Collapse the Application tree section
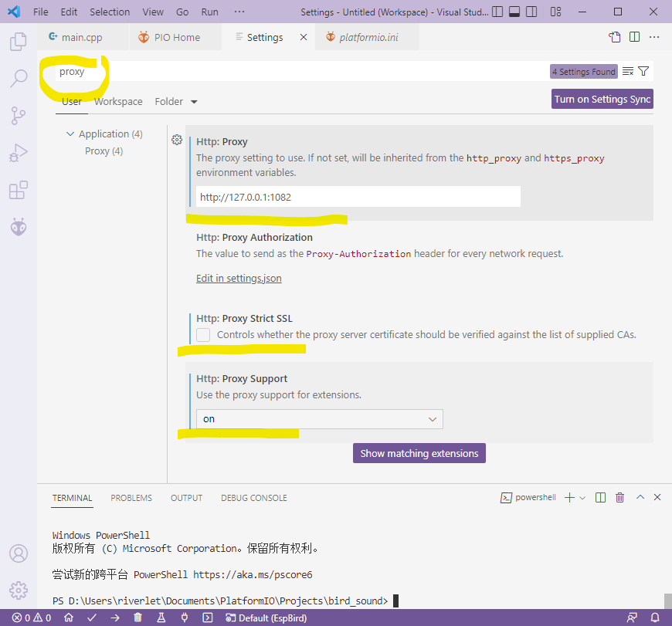 pos(71,134)
